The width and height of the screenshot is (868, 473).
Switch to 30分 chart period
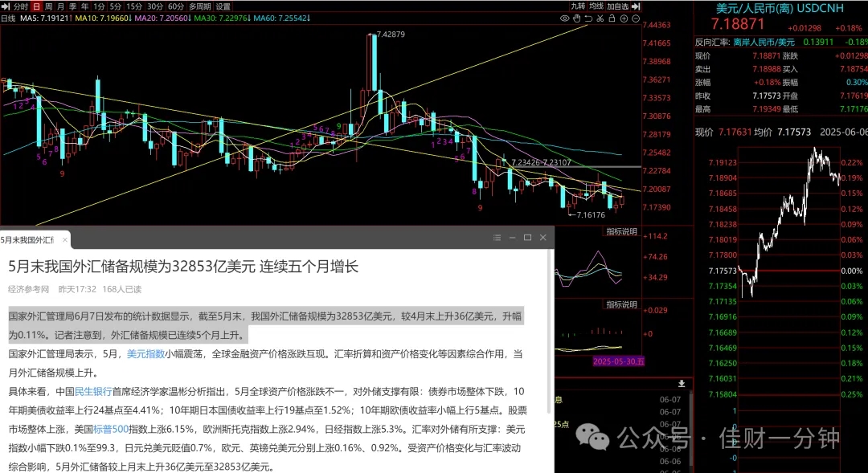point(155,6)
